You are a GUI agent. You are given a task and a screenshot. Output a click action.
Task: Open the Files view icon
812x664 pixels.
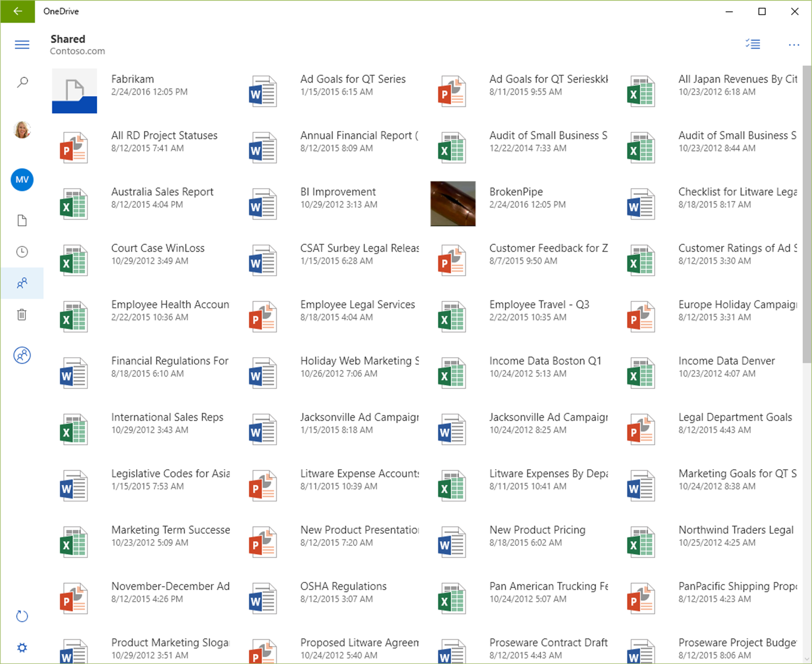[22, 220]
